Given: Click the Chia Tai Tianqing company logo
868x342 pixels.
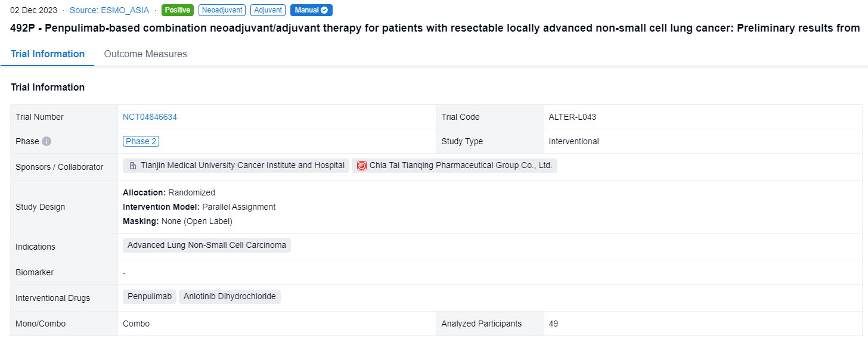Looking at the screenshot, I should click(361, 166).
